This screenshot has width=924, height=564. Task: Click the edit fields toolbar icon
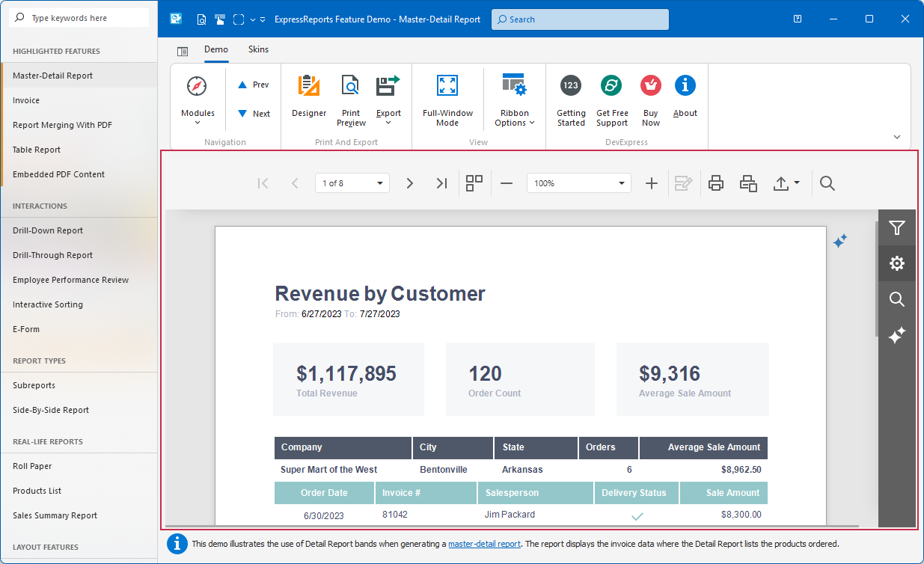click(683, 183)
